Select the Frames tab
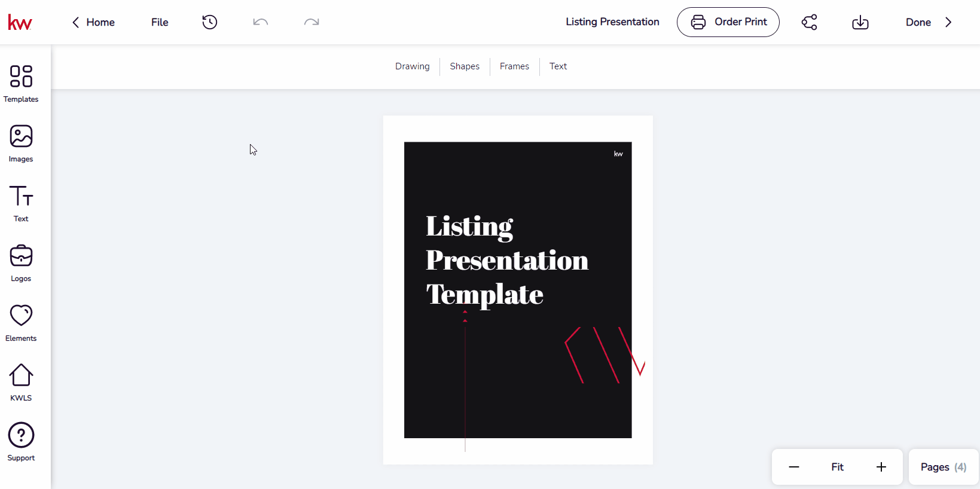980x489 pixels. click(x=514, y=66)
